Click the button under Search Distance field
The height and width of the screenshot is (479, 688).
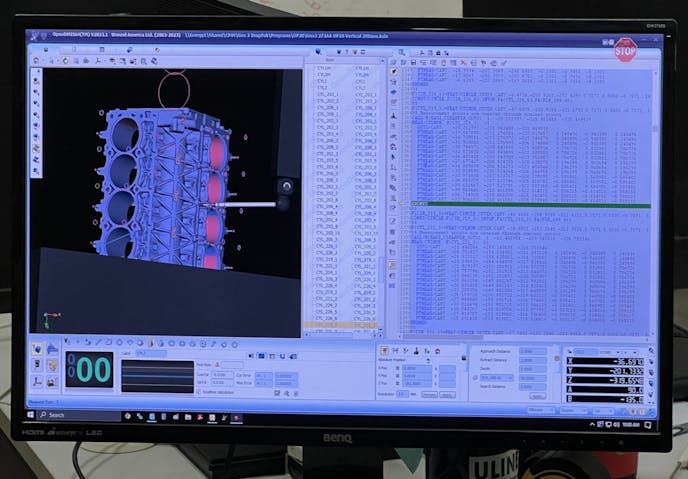[x=537, y=395]
